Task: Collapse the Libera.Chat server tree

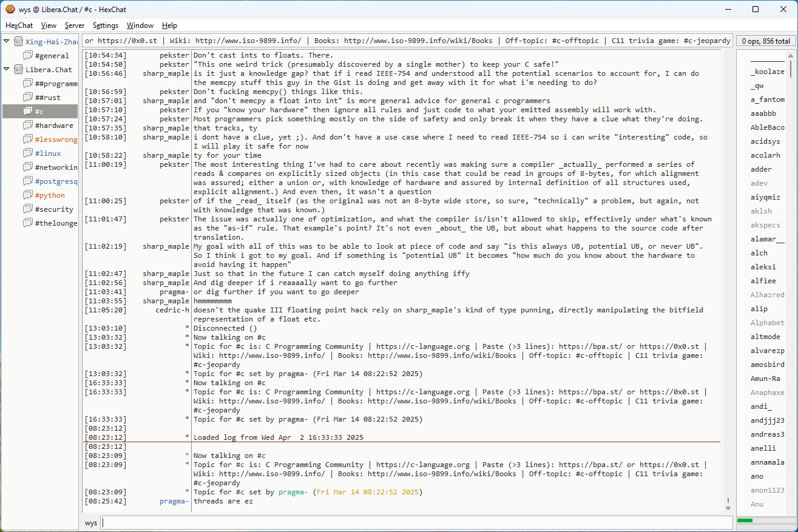Action: click(7, 70)
